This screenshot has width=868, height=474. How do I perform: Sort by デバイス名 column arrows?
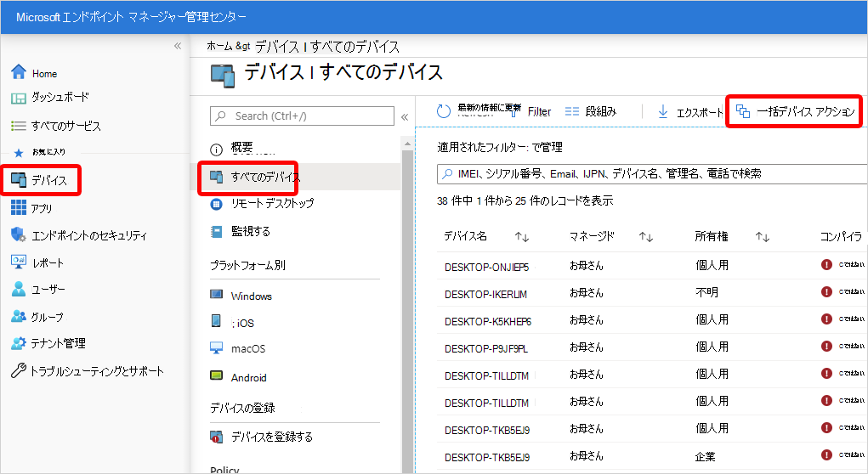(521, 237)
